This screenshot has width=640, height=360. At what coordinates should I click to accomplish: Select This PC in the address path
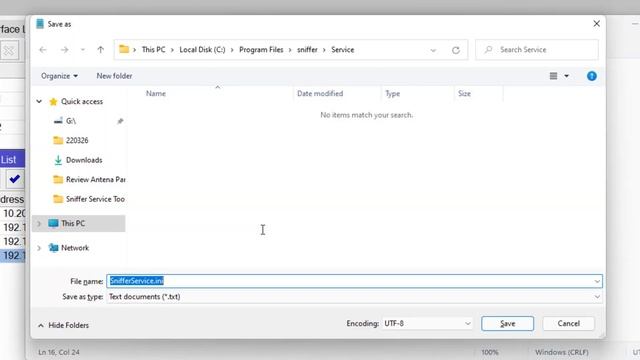tap(153, 49)
